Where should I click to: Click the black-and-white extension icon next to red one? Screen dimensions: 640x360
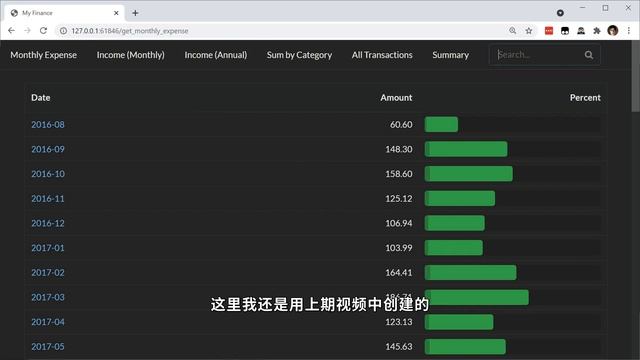pyautogui.click(x=565, y=31)
